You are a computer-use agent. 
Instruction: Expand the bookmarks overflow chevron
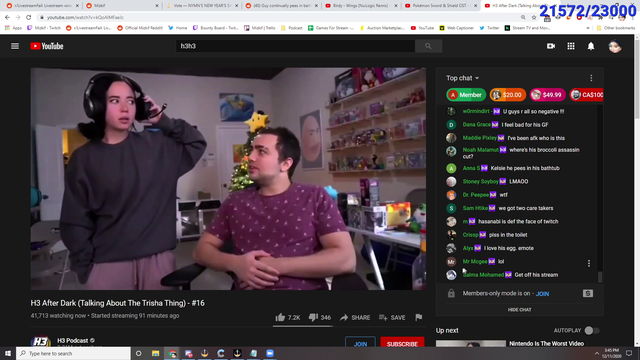tap(588, 28)
